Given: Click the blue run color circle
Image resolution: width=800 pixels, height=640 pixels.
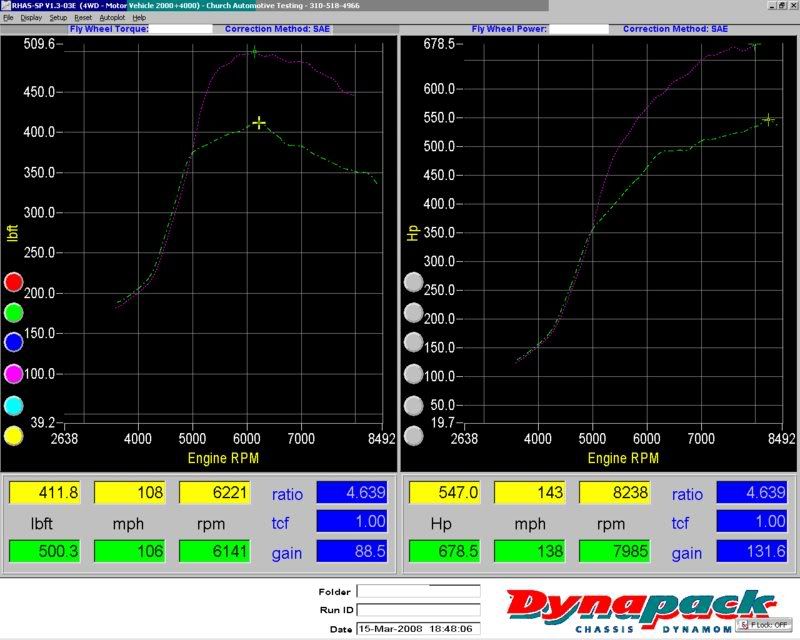Looking at the screenshot, I should click(13, 342).
